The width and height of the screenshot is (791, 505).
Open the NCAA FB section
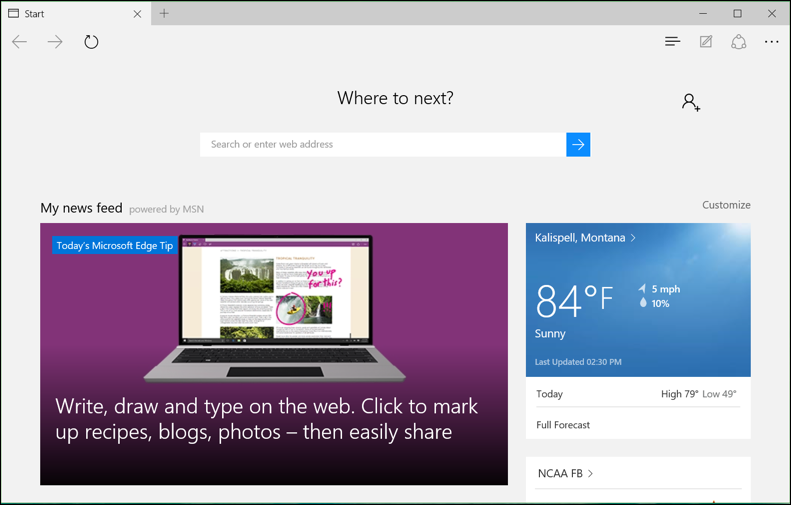560,473
